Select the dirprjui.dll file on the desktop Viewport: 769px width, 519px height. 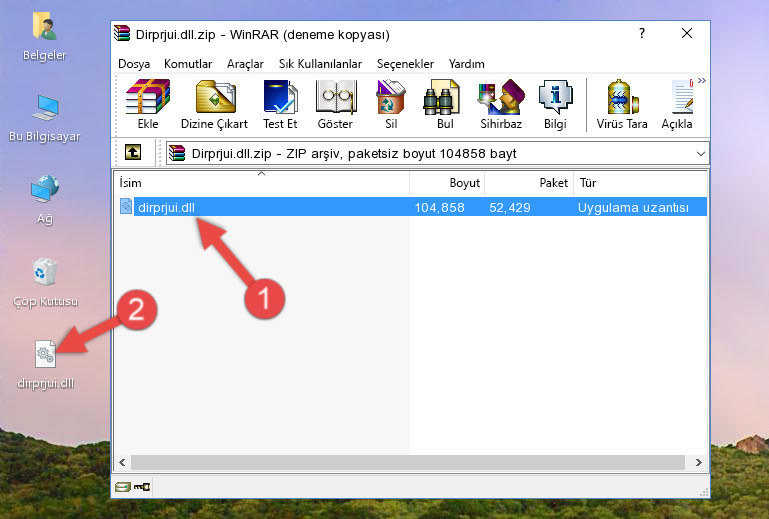click(x=46, y=365)
